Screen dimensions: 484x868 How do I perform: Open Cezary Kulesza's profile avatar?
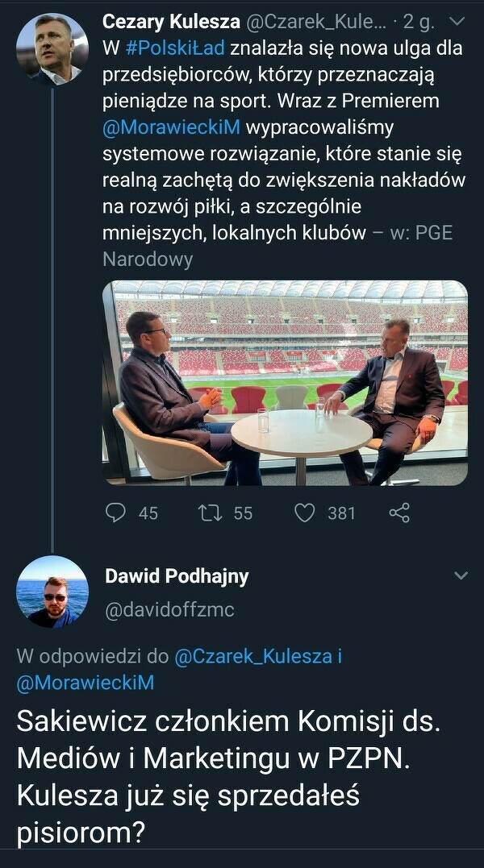click(x=52, y=49)
